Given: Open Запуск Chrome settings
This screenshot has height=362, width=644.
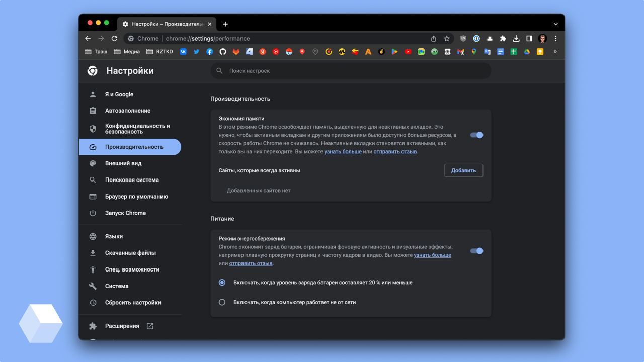Looking at the screenshot, I should 130,213.
